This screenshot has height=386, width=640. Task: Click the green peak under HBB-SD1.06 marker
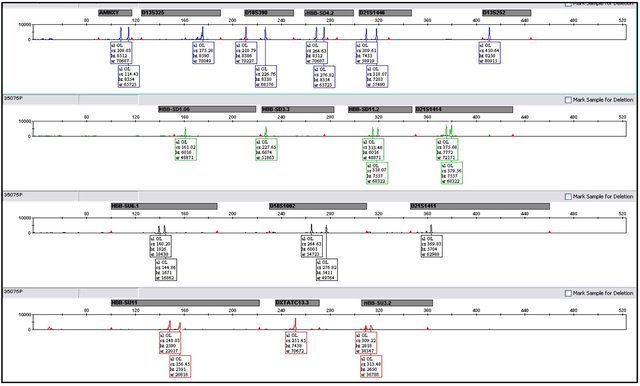click(x=185, y=132)
